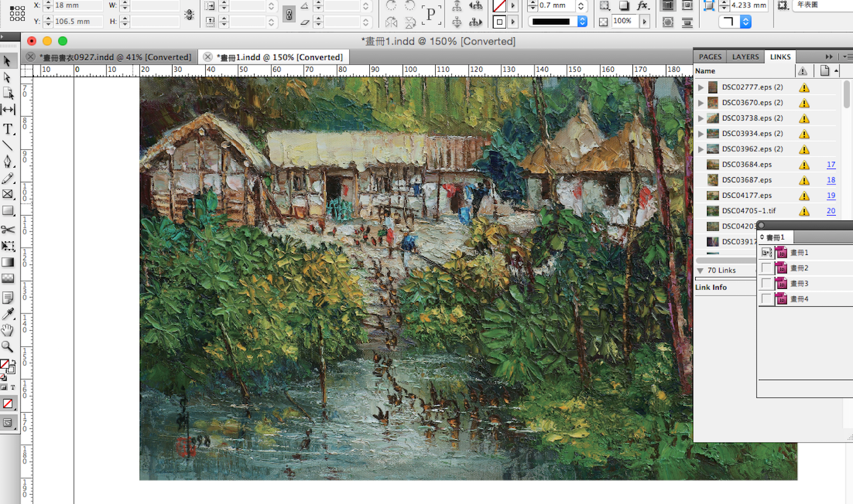Pick the Scissors tool
The width and height of the screenshot is (853, 504).
tap(8, 230)
